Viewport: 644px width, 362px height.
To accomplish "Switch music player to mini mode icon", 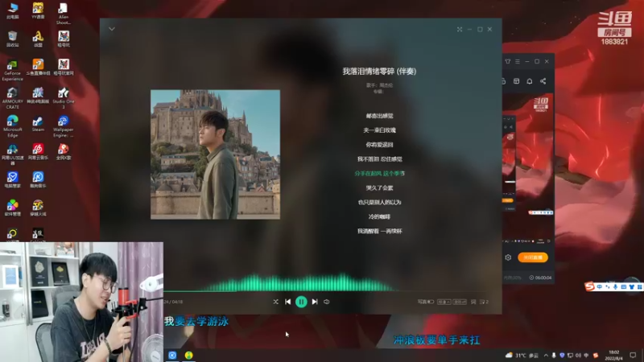I will 460,29.
